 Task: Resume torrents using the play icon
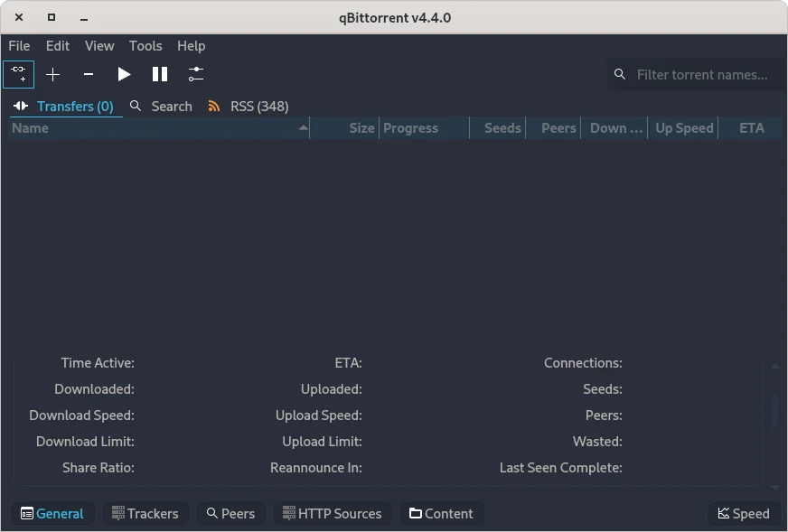[124, 74]
